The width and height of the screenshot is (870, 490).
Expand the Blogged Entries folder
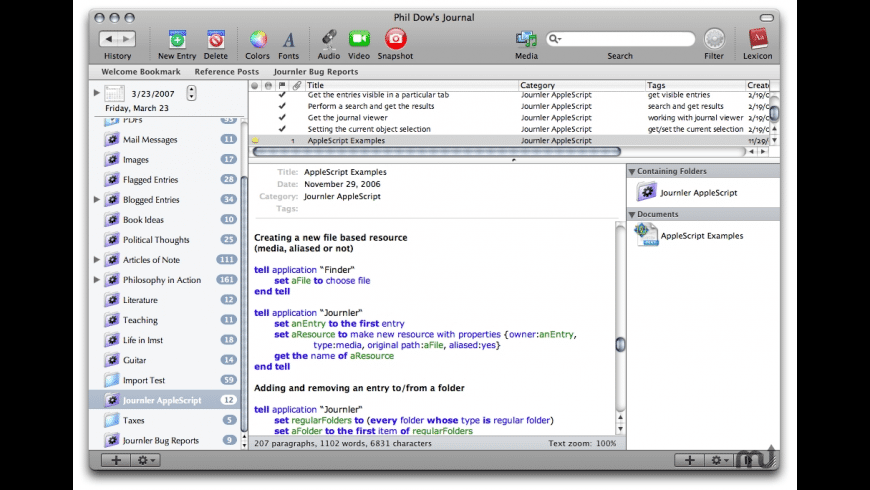click(x=97, y=199)
